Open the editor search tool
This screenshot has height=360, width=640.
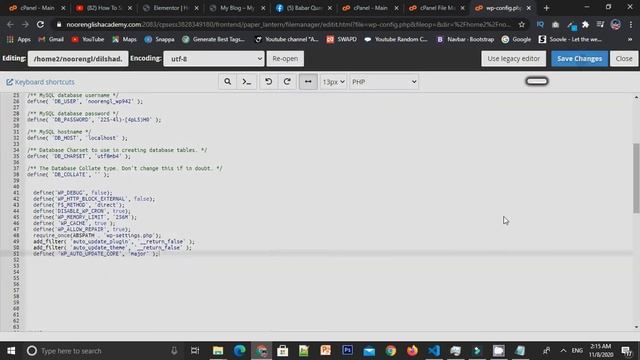227,82
